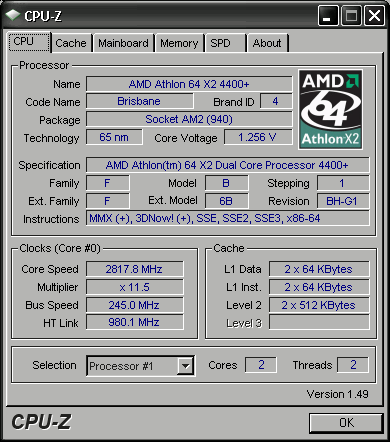Click the maximize button in title bar
This screenshot has height=442, width=390.
coord(351,15)
